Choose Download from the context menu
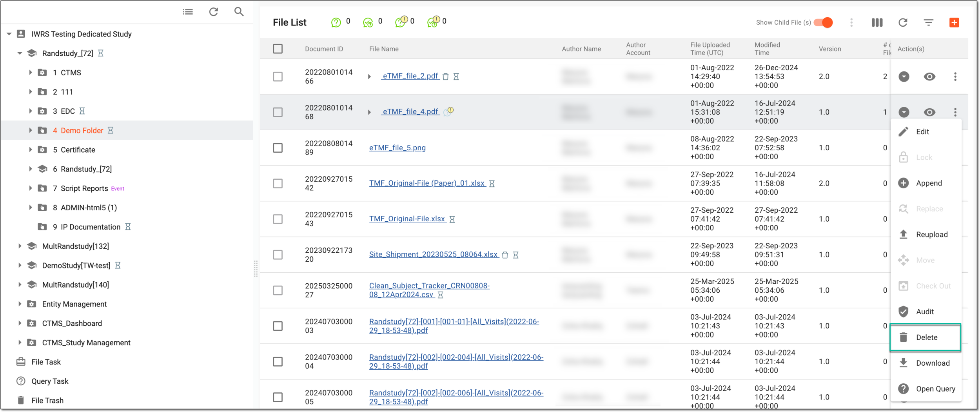Screen dimensions: 980x412 (x=926, y=363)
